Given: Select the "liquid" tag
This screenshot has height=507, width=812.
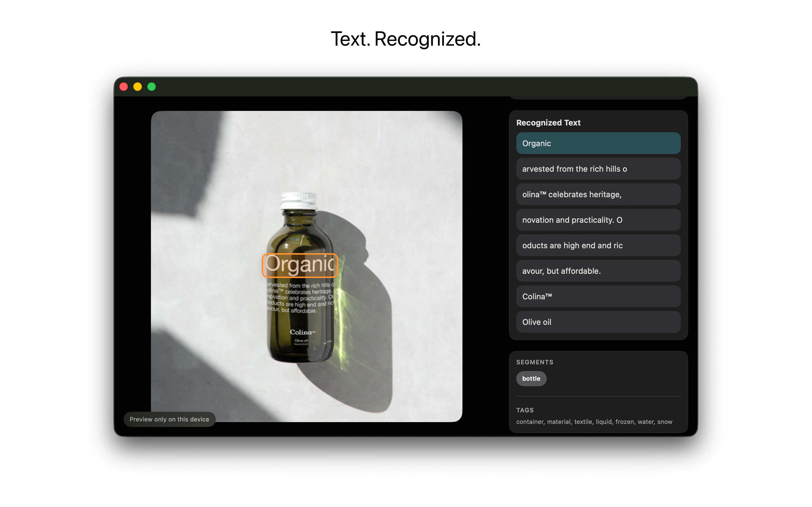Looking at the screenshot, I should click(604, 422).
